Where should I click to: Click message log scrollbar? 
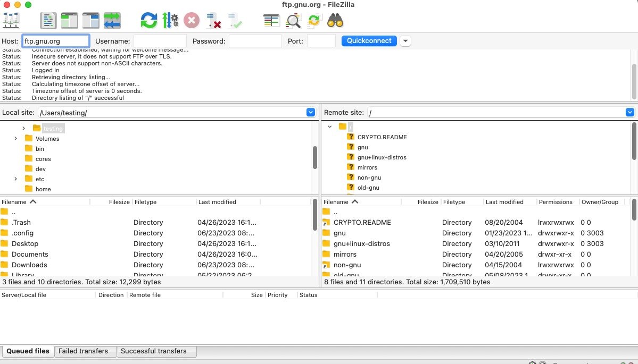click(x=634, y=81)
